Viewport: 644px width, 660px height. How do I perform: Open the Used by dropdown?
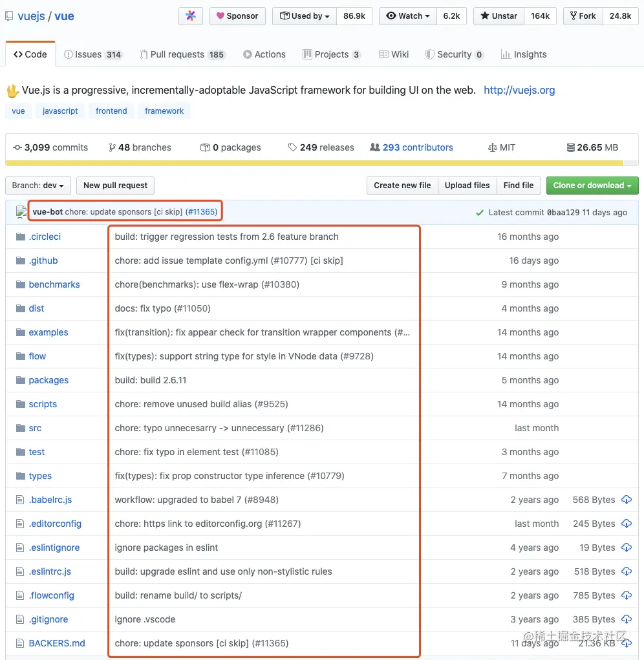point(305,16)
